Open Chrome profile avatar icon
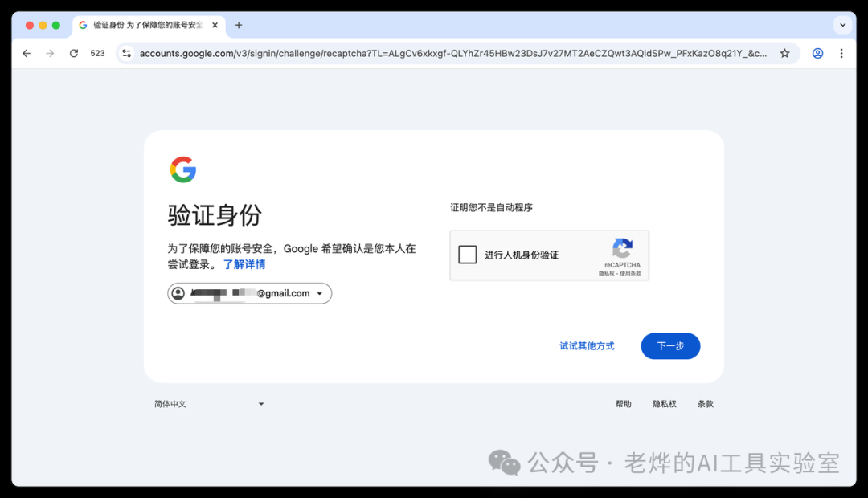 click(x=817, y=54)
